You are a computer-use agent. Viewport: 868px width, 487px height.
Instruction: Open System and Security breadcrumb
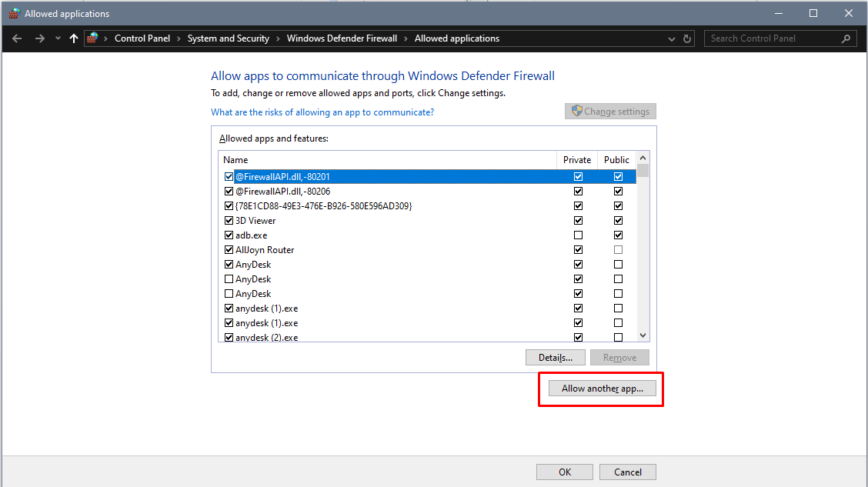coord(228,38)
